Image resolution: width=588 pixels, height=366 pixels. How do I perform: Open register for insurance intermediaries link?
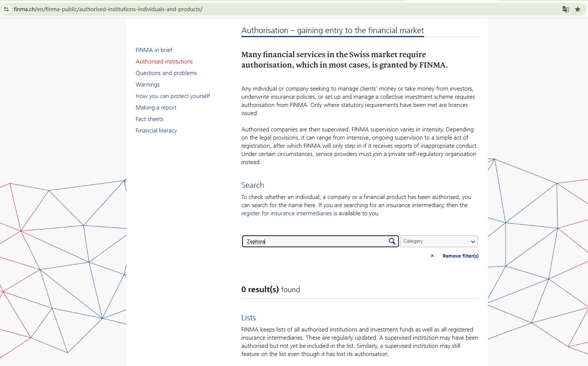tap(286, 213)
